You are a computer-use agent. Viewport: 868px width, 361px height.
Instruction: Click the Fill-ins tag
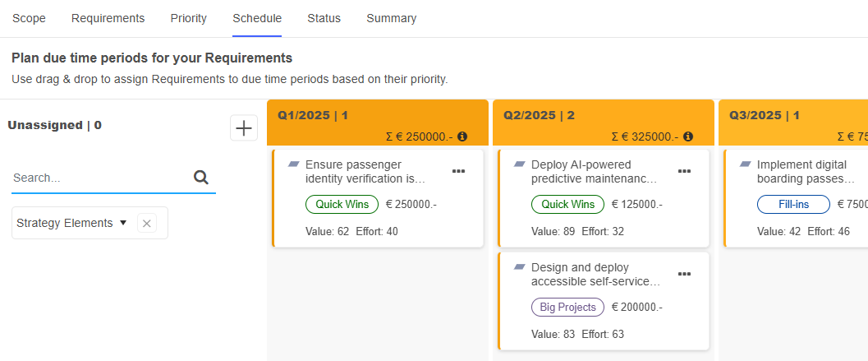792,205
